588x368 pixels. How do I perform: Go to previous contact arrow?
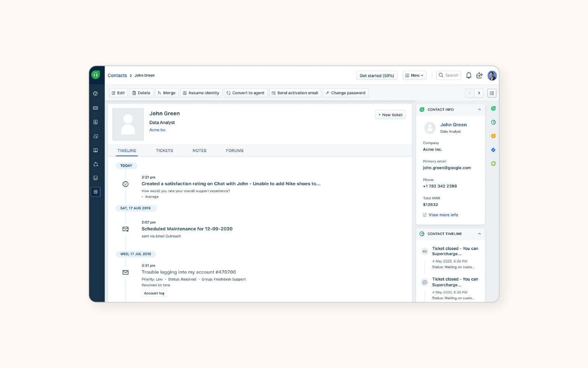(x=470, y=93)
